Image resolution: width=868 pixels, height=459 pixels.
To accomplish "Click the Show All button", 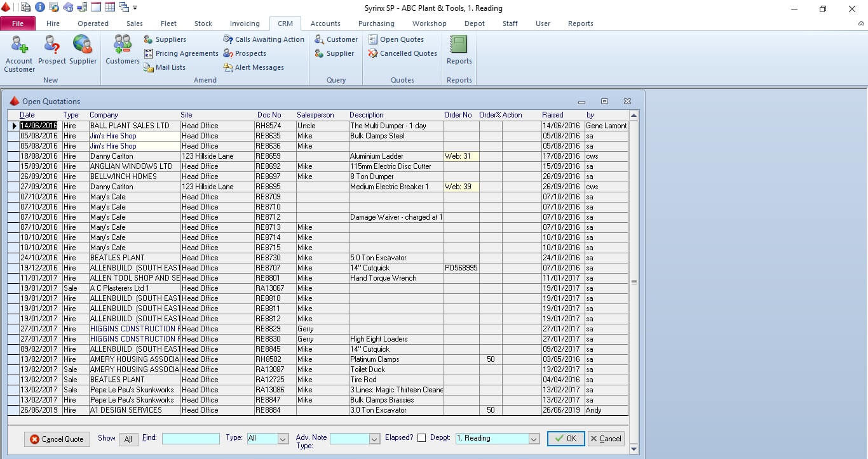I will [128, 439].
